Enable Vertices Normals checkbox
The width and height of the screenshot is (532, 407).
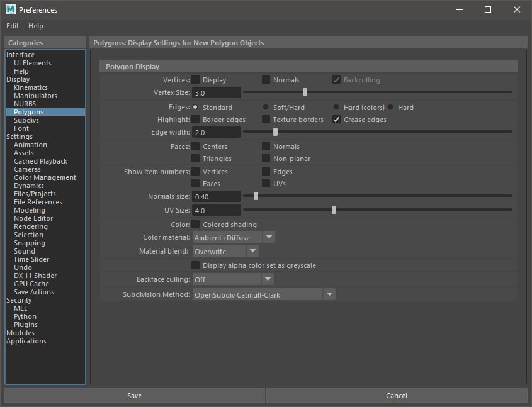(x=266, y=80)
